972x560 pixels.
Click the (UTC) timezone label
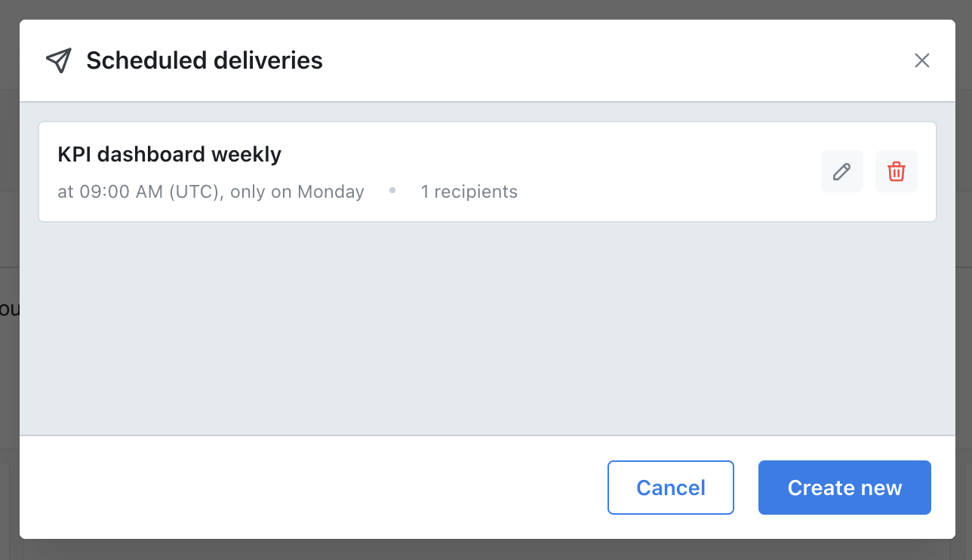194,192
